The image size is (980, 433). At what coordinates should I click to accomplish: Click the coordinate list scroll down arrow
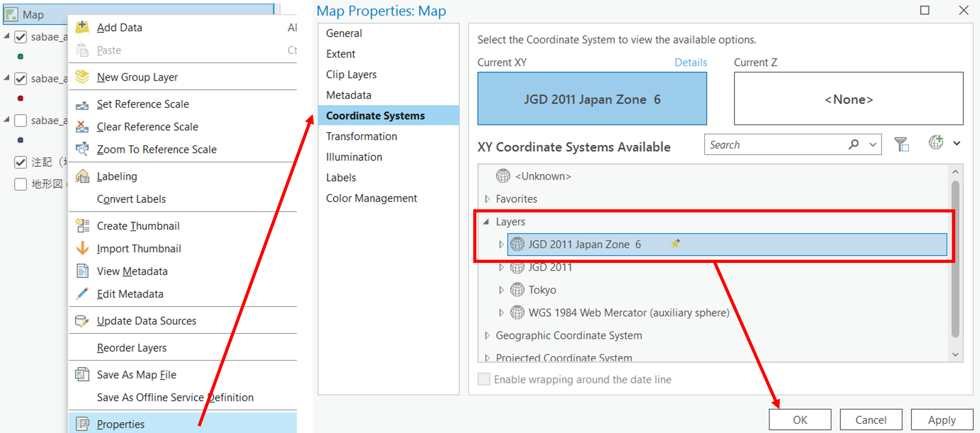point(955,354)
